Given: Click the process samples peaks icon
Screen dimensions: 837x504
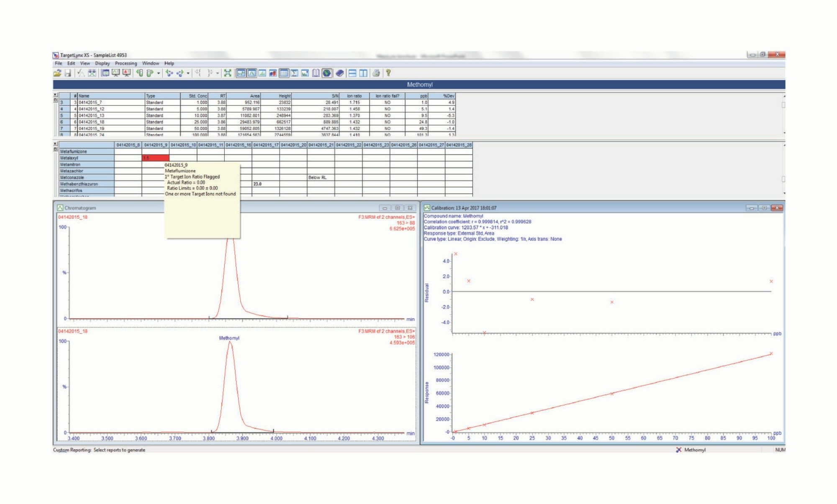Looking at the screenshot, I should coord(92,73).
